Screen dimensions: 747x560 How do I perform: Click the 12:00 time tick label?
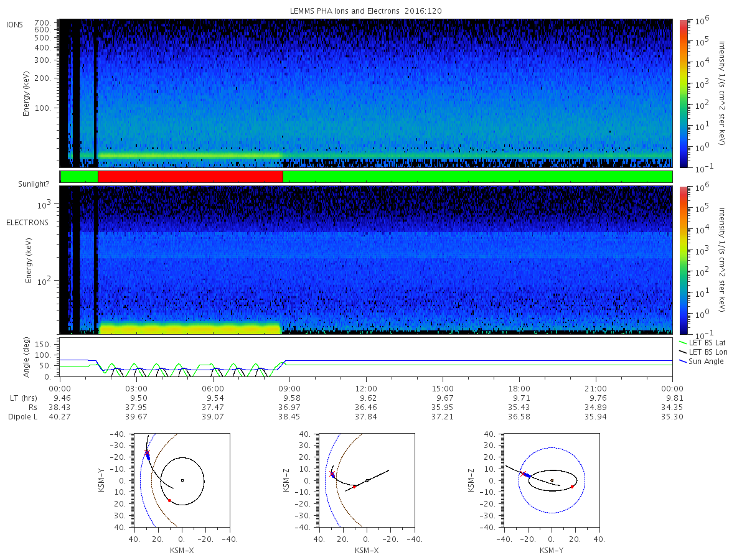pos(365,388)
